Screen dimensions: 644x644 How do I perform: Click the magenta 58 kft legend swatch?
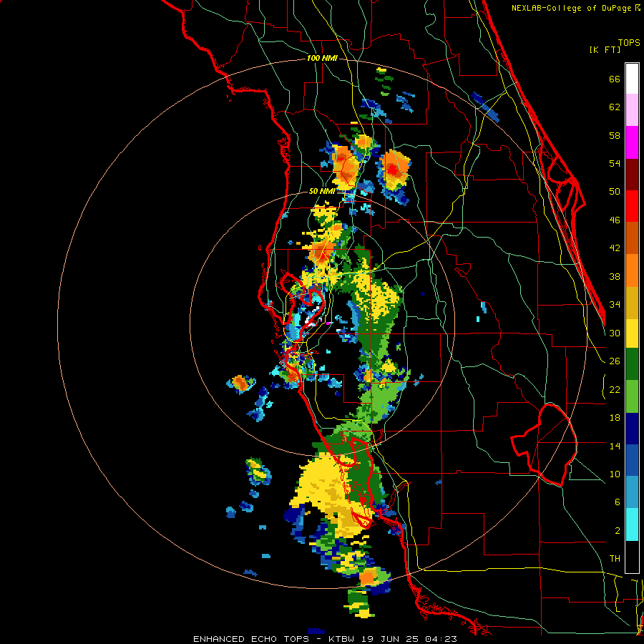coord(632,142)
